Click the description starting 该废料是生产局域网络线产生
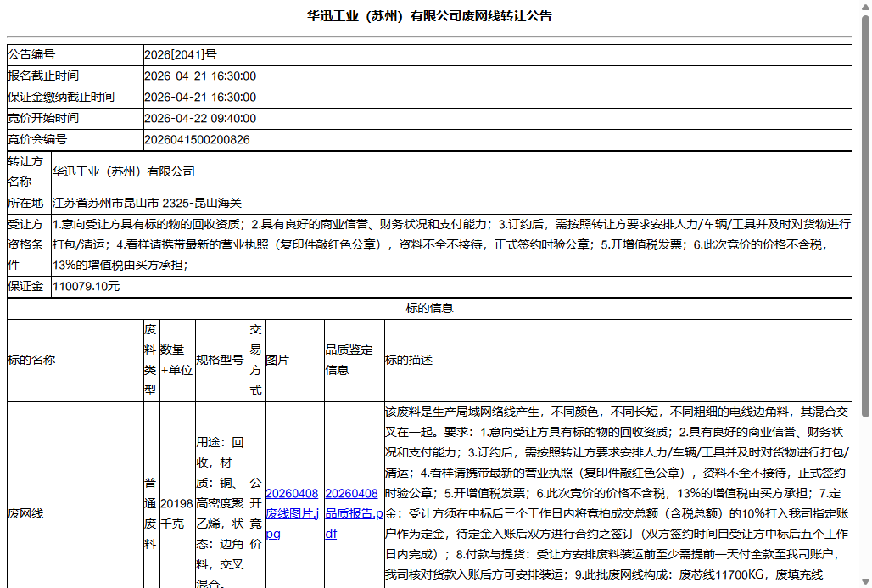 tap(618, 494)
